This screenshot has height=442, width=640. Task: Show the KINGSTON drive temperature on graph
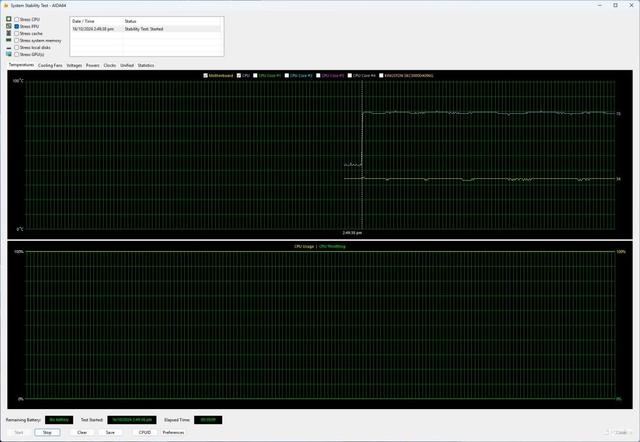tap(381, 76)
